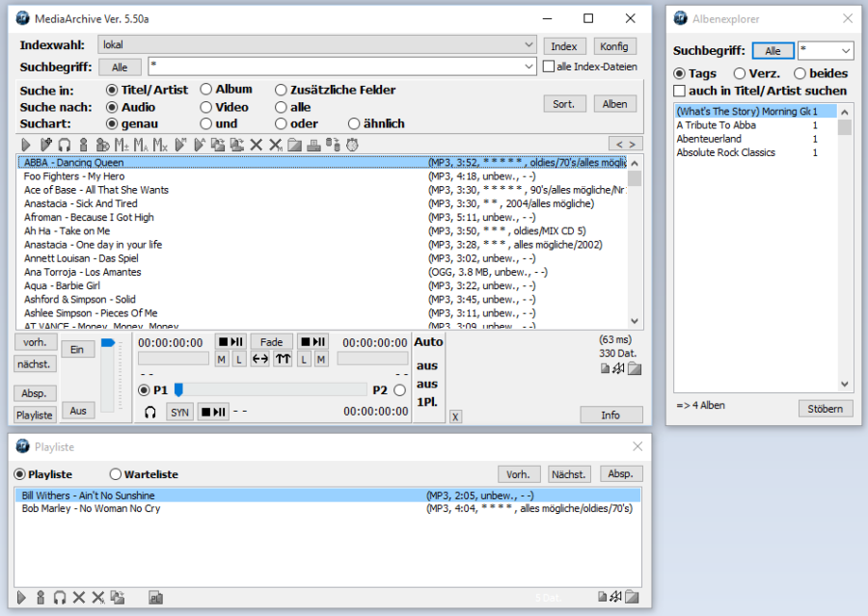Click the headphones icon left of SYN
This screenshot has height=616, width=868.
point(150,412)
